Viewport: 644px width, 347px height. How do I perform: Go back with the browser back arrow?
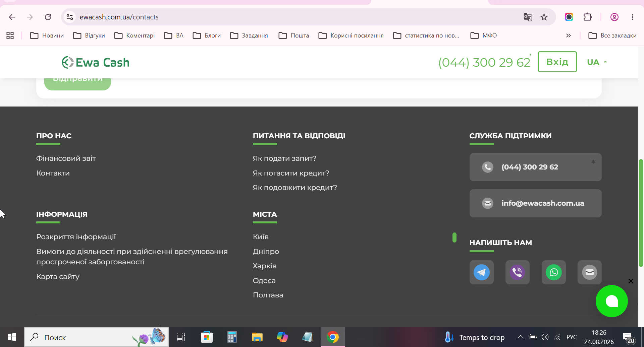click(12, 17)
